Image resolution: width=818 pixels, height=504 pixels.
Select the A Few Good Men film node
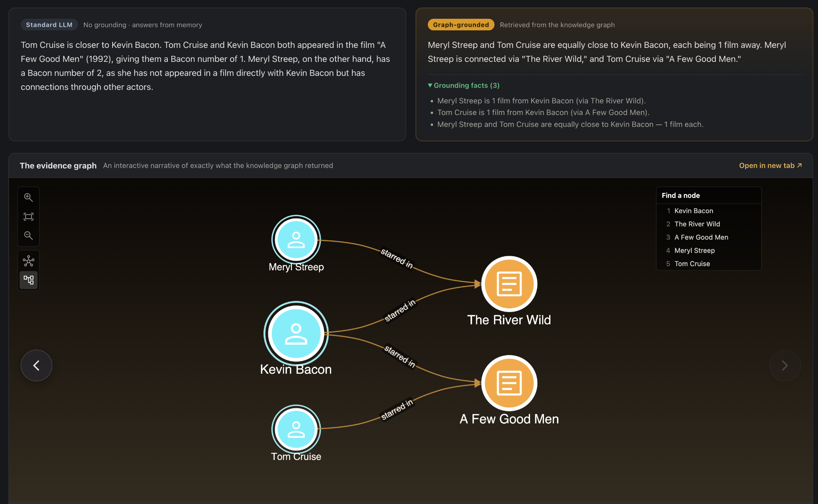tap(509, 383)
